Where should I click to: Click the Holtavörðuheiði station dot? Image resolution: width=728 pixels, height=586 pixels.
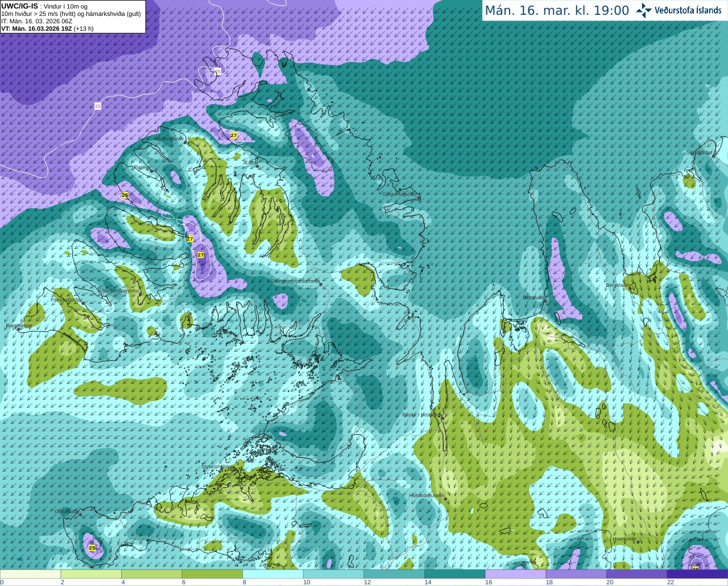[x=445, y=499]
